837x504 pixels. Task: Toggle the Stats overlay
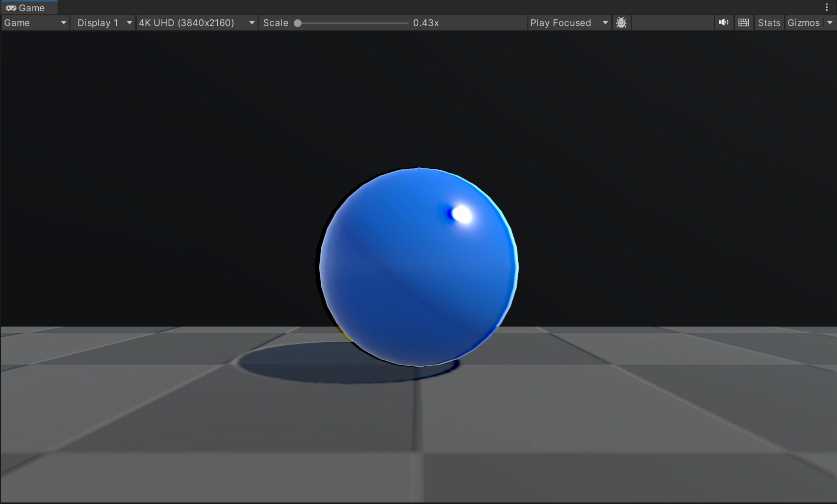click(769, 23)
